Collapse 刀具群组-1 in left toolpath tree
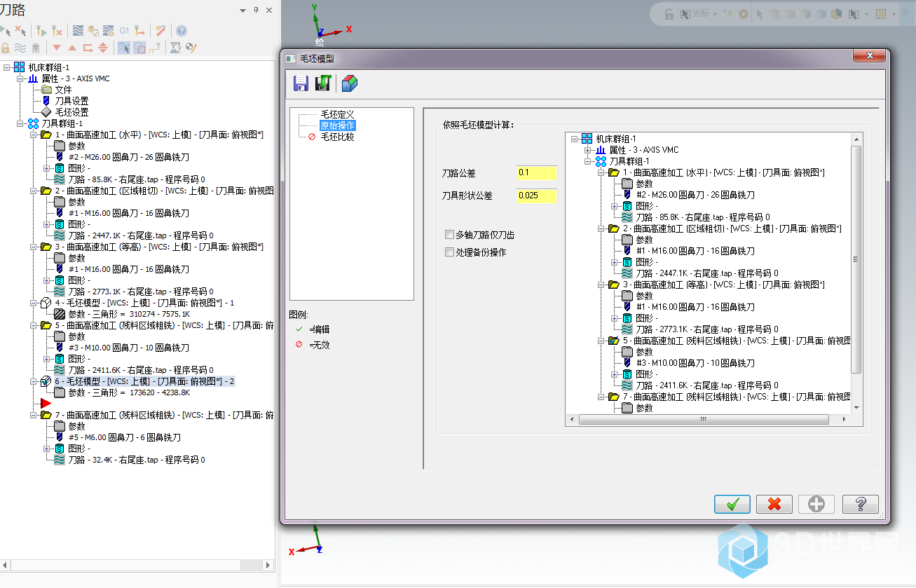The height and width of the screenshot is (588, 916). pyautogui.click(x=20, y=123)
